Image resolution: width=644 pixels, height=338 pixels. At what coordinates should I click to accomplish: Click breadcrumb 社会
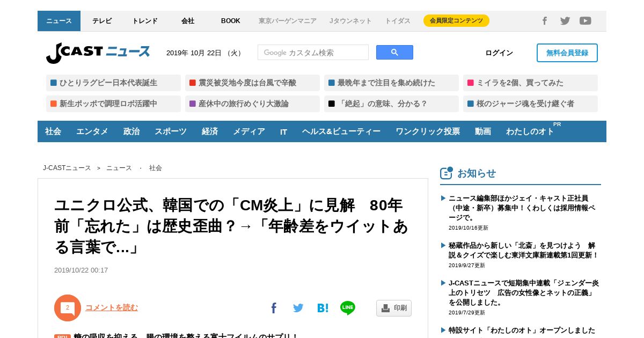pos(156,168)
